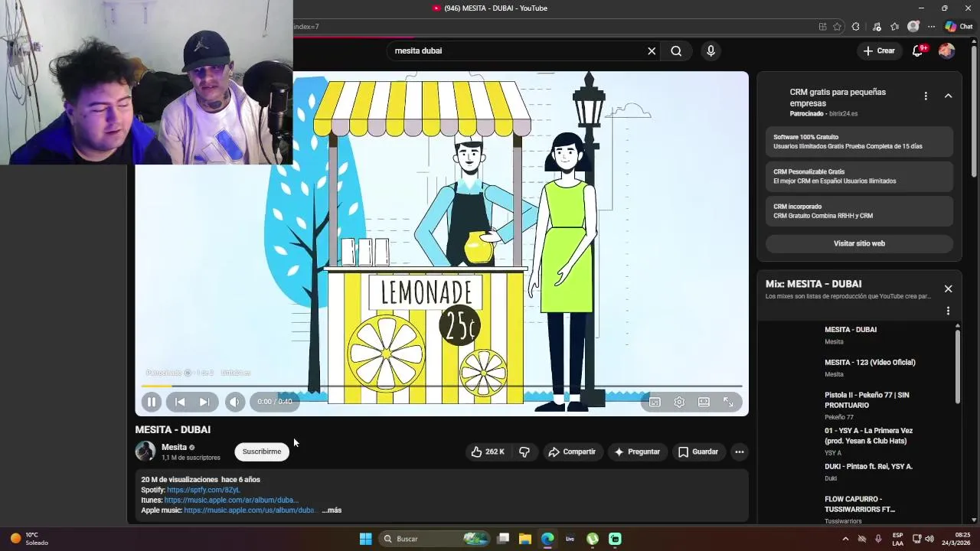Open more actions menu beside Guardar
Image resolution: width=980 pixels, height=551 pixels.
739,452
